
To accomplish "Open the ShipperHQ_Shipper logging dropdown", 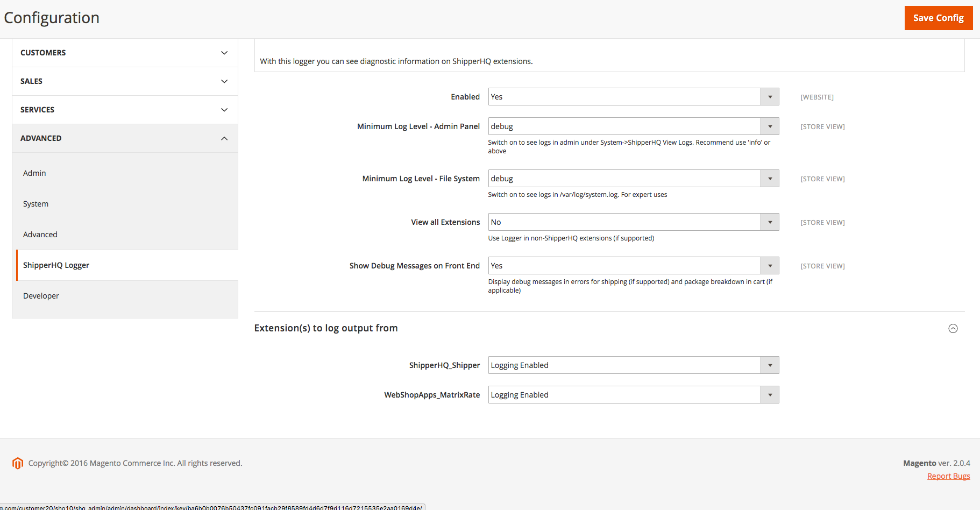I will pos(633,365).
